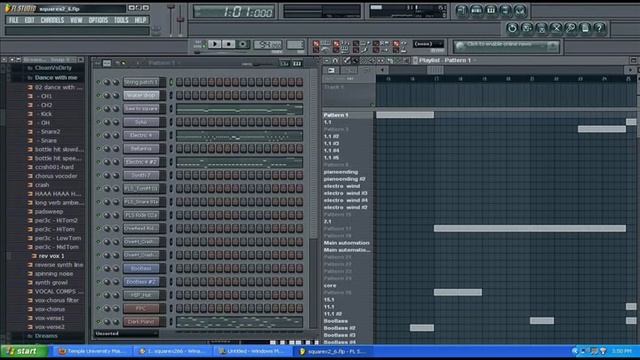
Task: Open the pattern selector next to tempo
Action: [x=295, y=44]
